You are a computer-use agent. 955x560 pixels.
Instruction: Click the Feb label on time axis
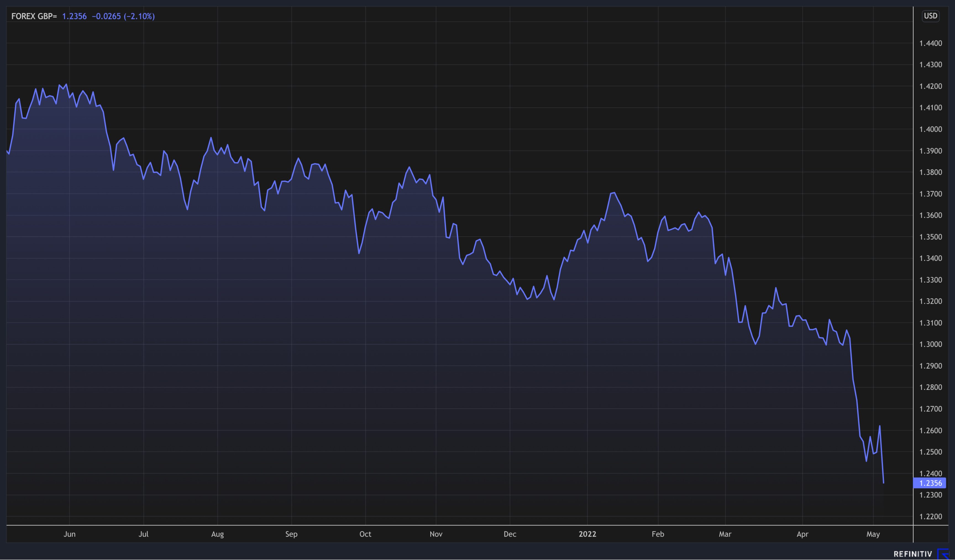[x=658, y=534]
